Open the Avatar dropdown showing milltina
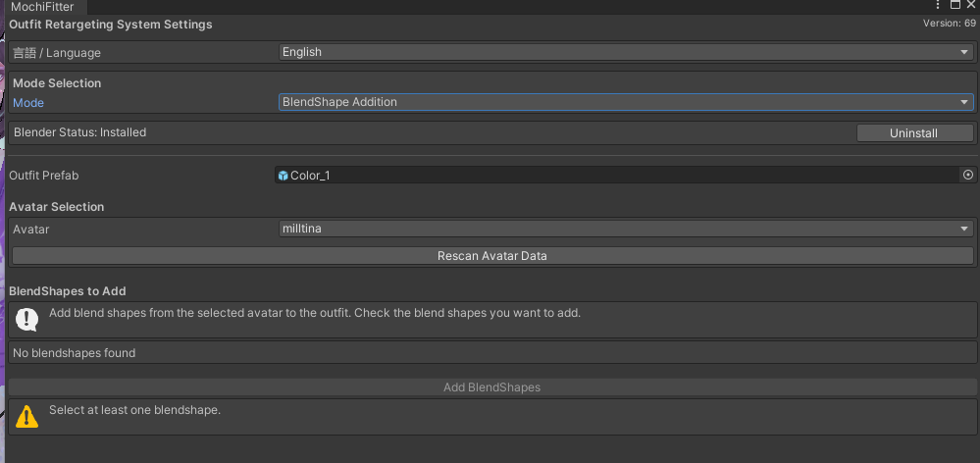Viewport: 980px width, 463px height. coord(626,229)
